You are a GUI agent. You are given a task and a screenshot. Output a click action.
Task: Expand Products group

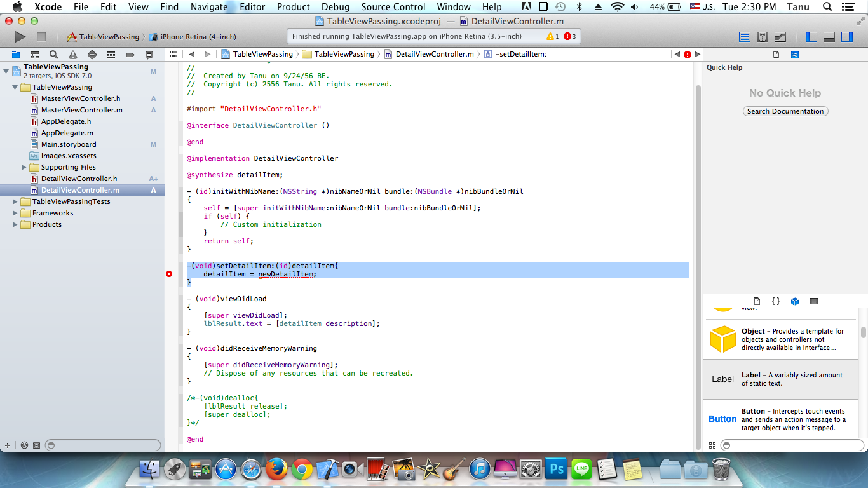tap(15, 224)
